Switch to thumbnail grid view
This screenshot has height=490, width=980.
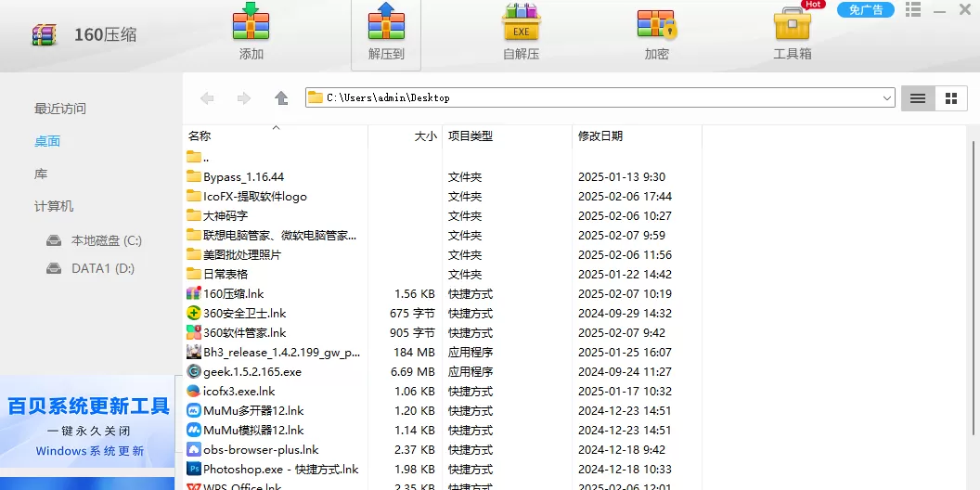tap(950, 98)
